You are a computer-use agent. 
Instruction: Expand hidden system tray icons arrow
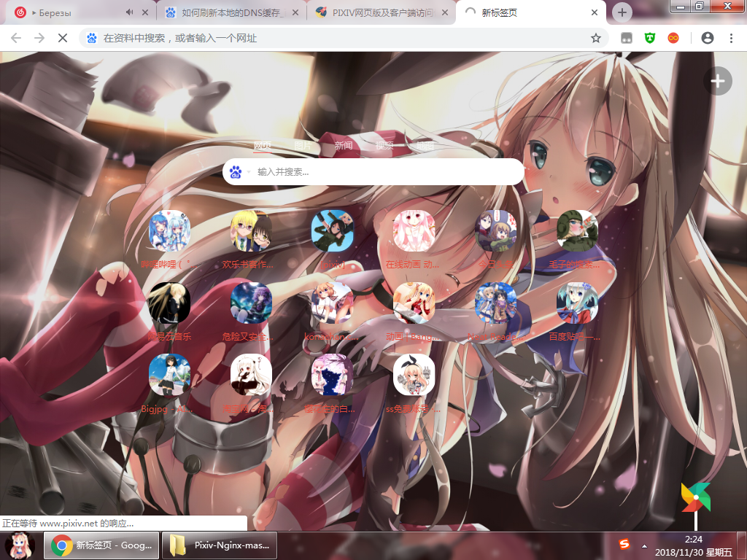[645, 545]
